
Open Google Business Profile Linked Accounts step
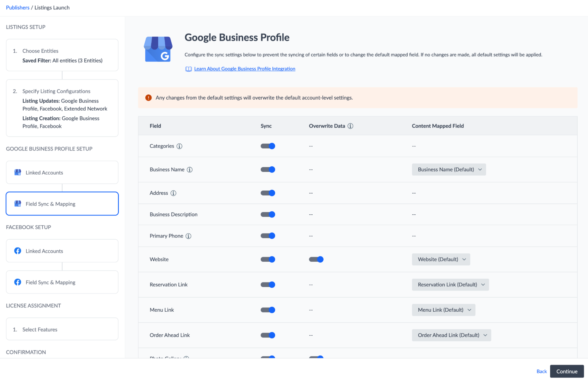(62, 172)
